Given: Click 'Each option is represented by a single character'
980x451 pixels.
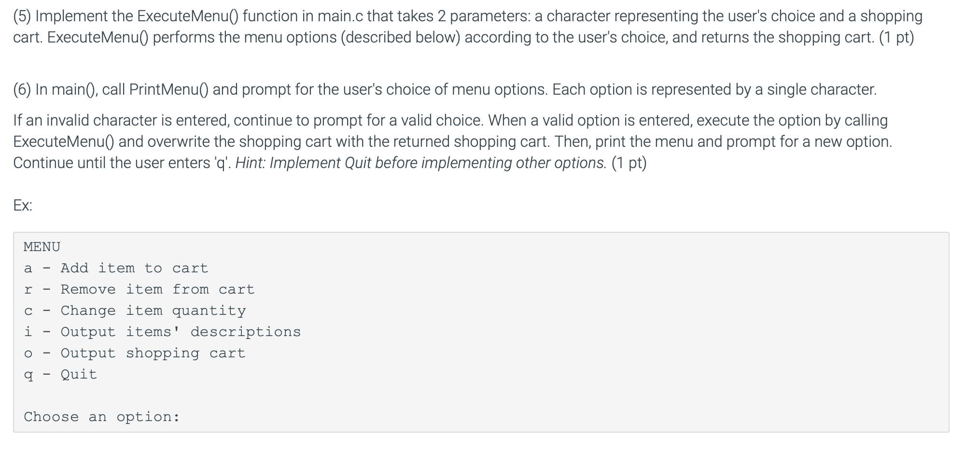Looking at the screenshot, I should [714, 89].
